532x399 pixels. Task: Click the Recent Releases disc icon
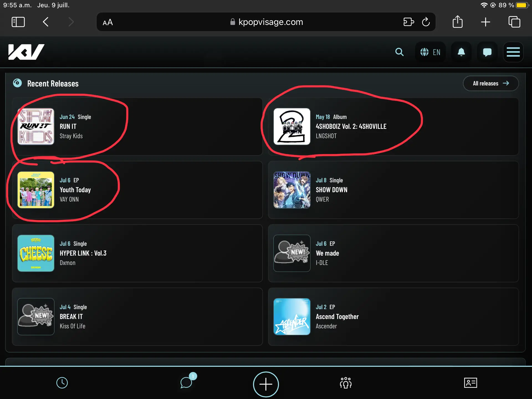[17, 83]
